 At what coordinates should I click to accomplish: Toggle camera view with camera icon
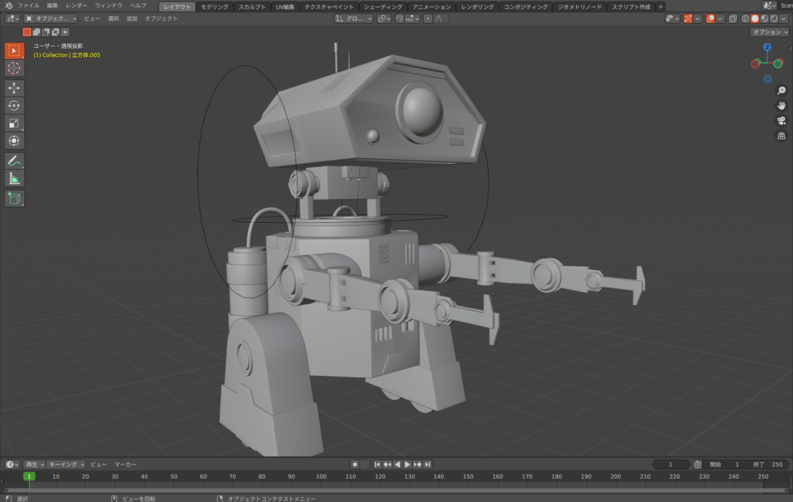click(781, 120)
